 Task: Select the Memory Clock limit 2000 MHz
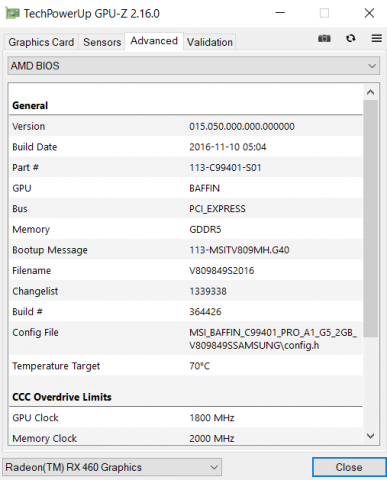click(212, 438)
